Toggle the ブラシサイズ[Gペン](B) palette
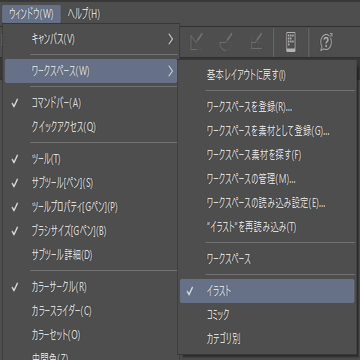Screen dimensions: 360x360 pyautogui.click(x=91, y=231)
